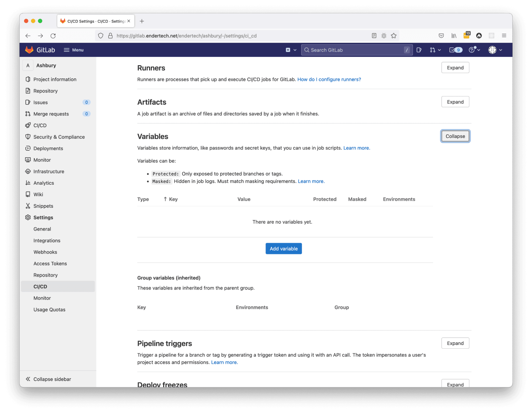
Task: Open the hamburger Menu in GitLab header
Action: (74, 50)
